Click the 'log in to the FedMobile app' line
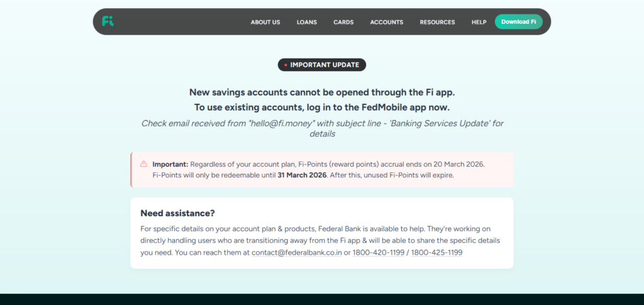The image size is (644, 305). point(322,108)
